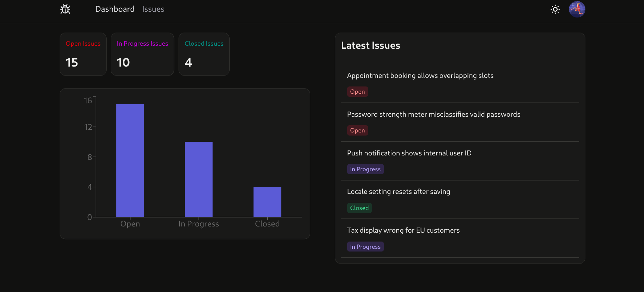Click the In Progress chart bar
Viewport: 644px width, 292px height.
pos(198,179)
